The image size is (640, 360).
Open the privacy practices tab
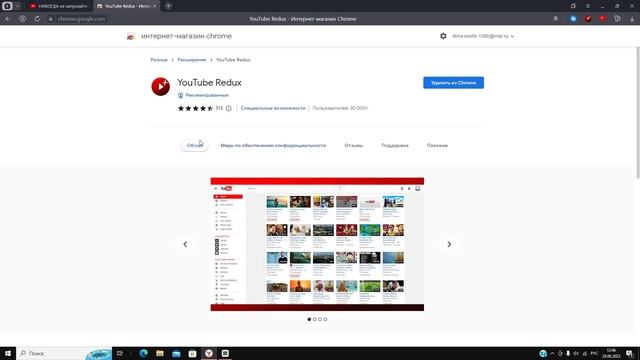273,145
